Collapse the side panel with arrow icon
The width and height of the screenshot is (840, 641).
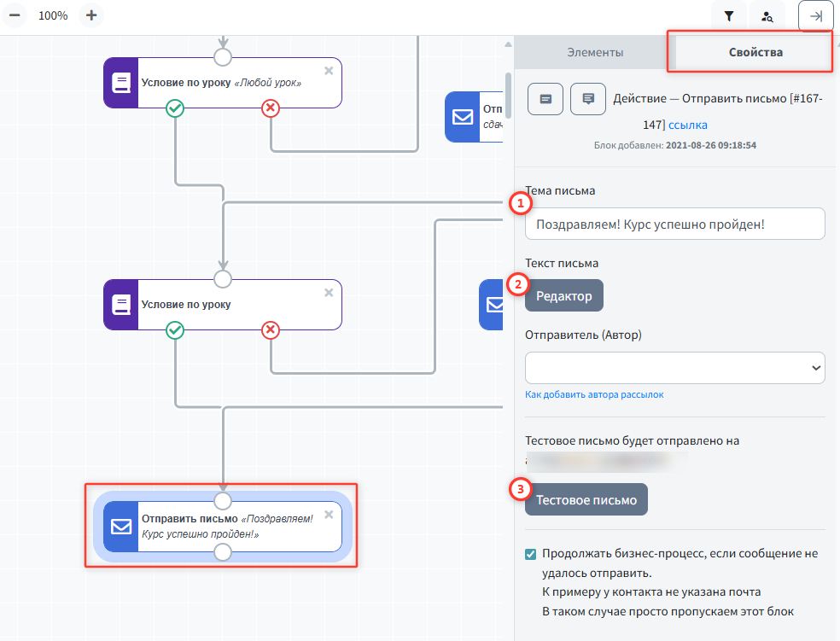tap(815, 16)
